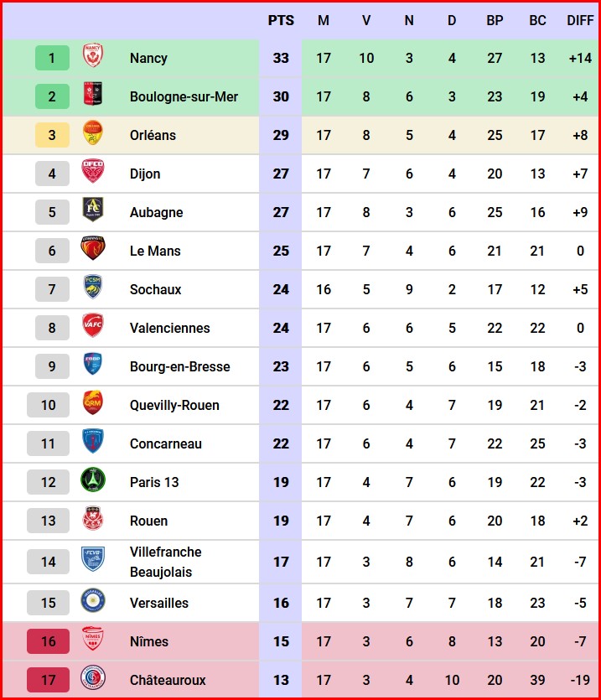The height and width of the screenshot is (700, 601).
Task: Click the Châteauroux club logo
Action: pyautogui.click(x=92, y=679)
